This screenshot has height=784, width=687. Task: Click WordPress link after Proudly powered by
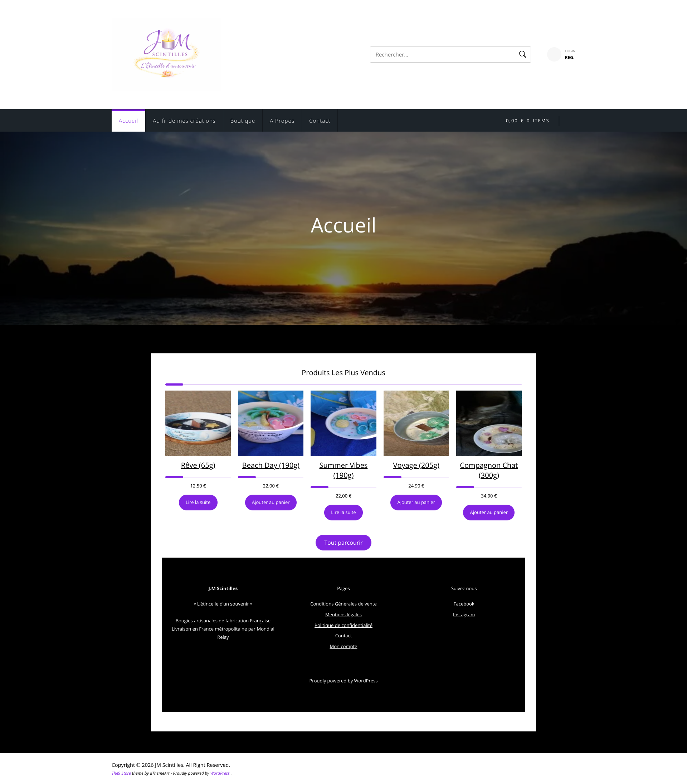click(x=365, y=681)
